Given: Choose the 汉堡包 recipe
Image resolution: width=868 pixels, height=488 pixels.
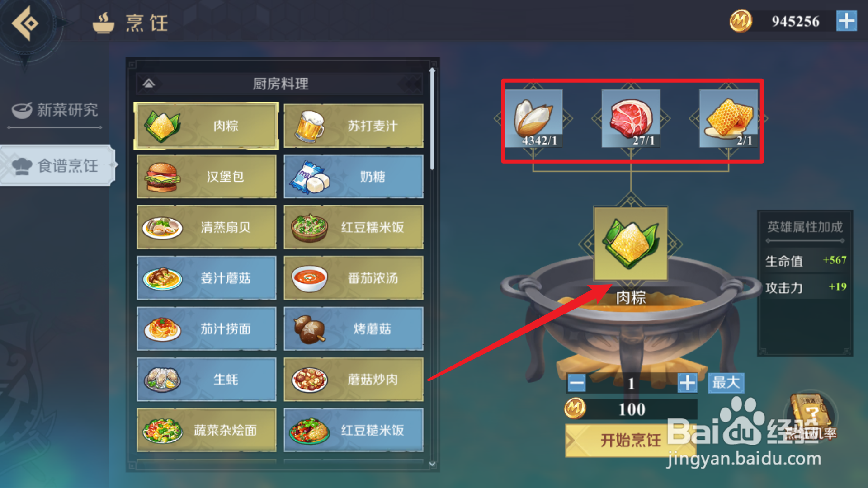Looking at the screenshot, I should coord(207,177).
